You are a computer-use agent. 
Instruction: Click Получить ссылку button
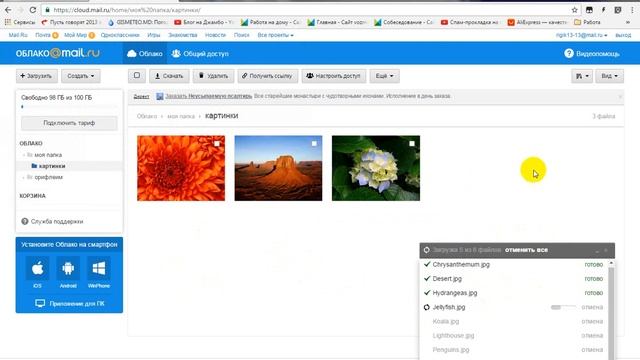pos(267,76)
